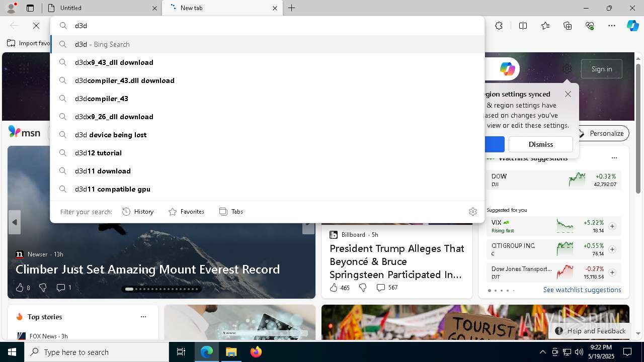Choose d3dcompiler_43 suggestion
Viewport: 644px width, 362px height.
[267, 99]
